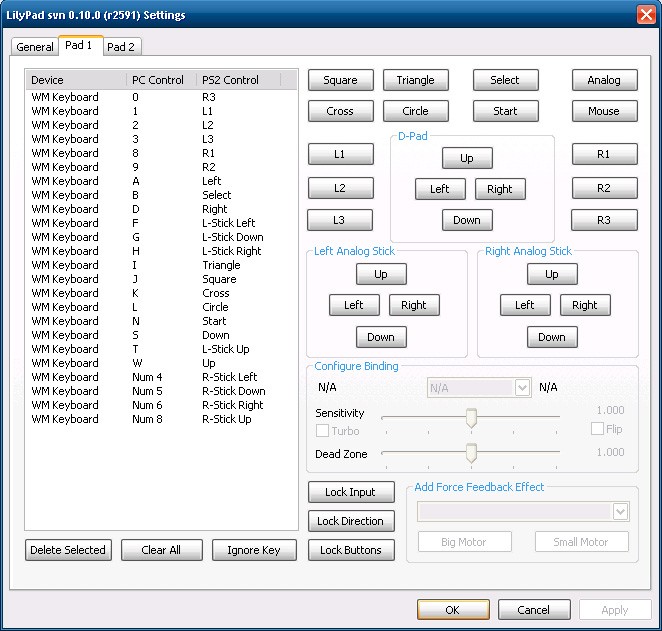Close the LilyPad Settings window
The height and width of the screenshot is (631, 662).
point(646,14)
